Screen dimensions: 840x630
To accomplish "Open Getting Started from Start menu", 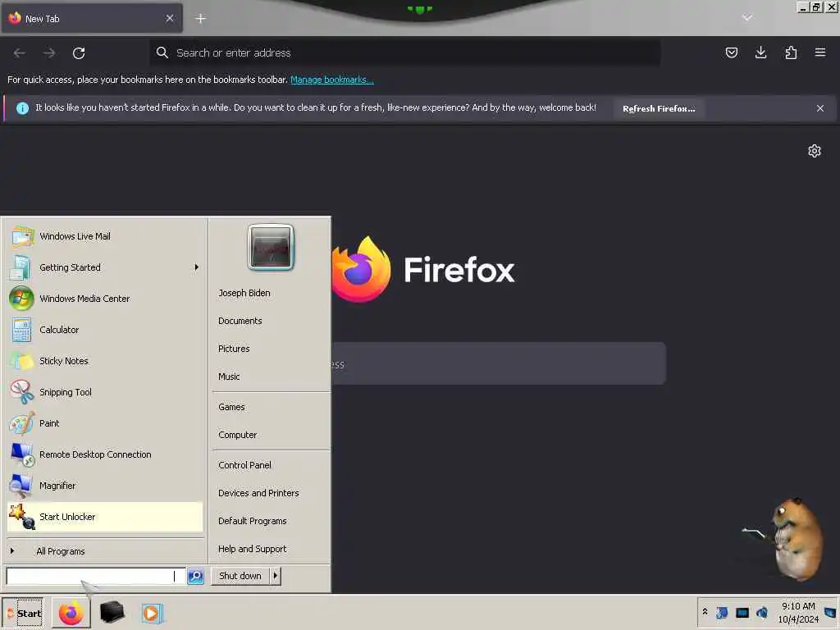I will (104, 267).
